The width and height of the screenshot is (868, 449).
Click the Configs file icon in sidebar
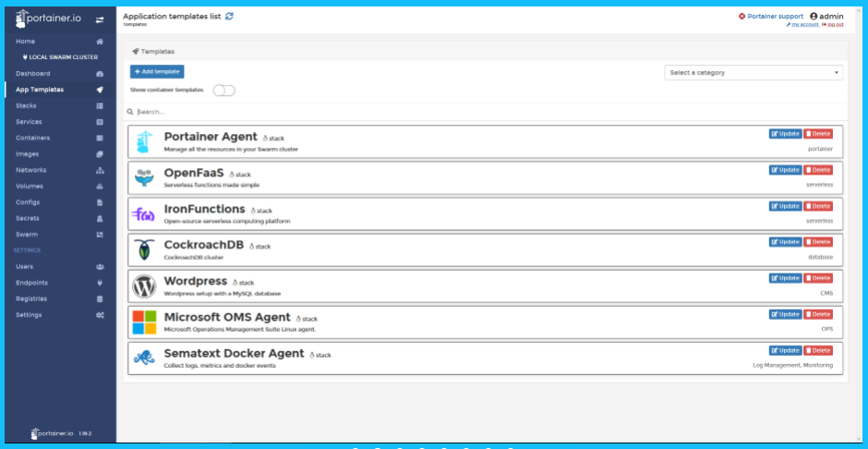click(100, 202)
